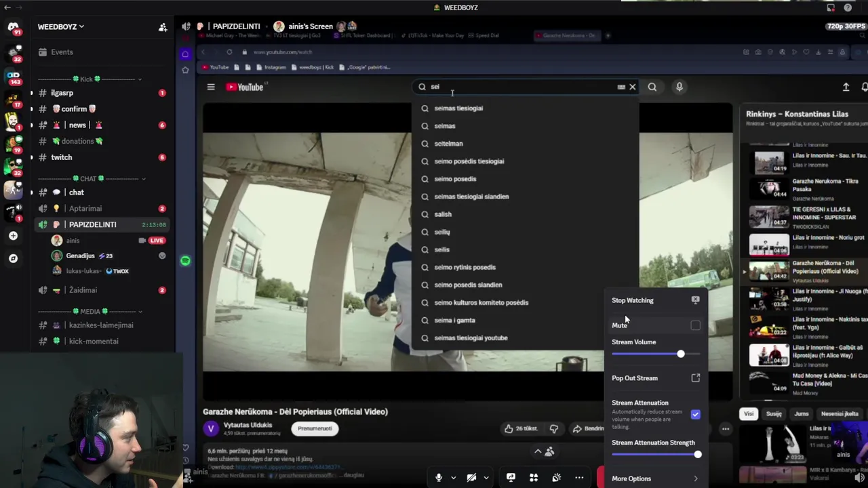The image size is (868, 488).
Task: Open the on-screen keyboard icon in search box
Action: point(621,87)
